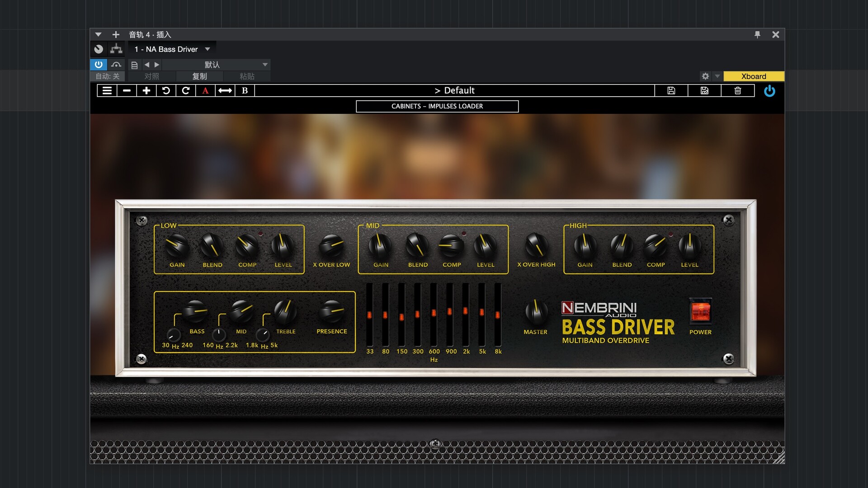Click the plus zoom-in icon
This screenshot has width=868, height=488.
click(x=146, y=90)
